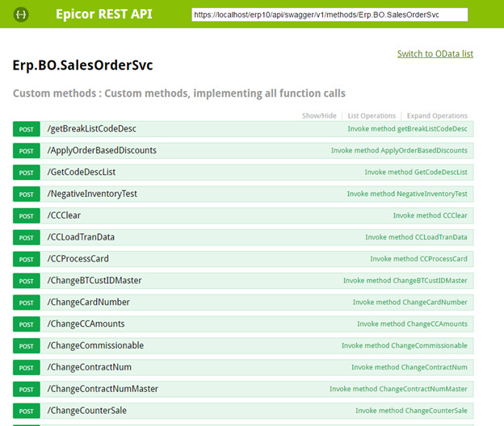Expand the /ApplyOrderBasedDiscounts operation
The height and width of the screenshot is (426, 504).
click(x=102, y=150)
